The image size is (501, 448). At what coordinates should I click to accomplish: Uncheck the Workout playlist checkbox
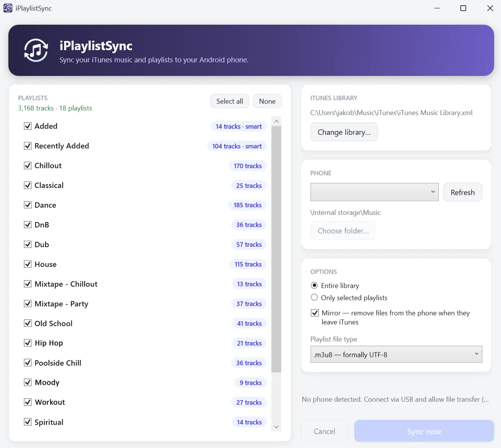(28, 402)
